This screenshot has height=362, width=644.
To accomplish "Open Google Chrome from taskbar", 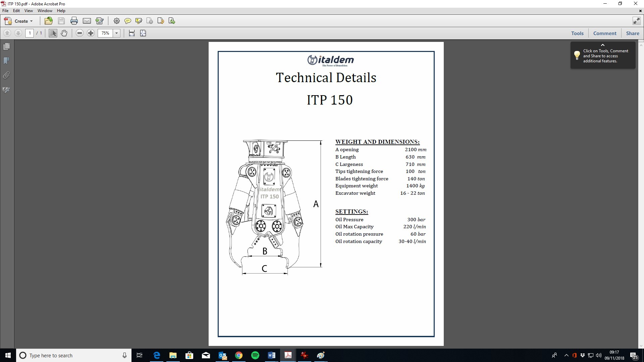I will [x=239, y=355].
